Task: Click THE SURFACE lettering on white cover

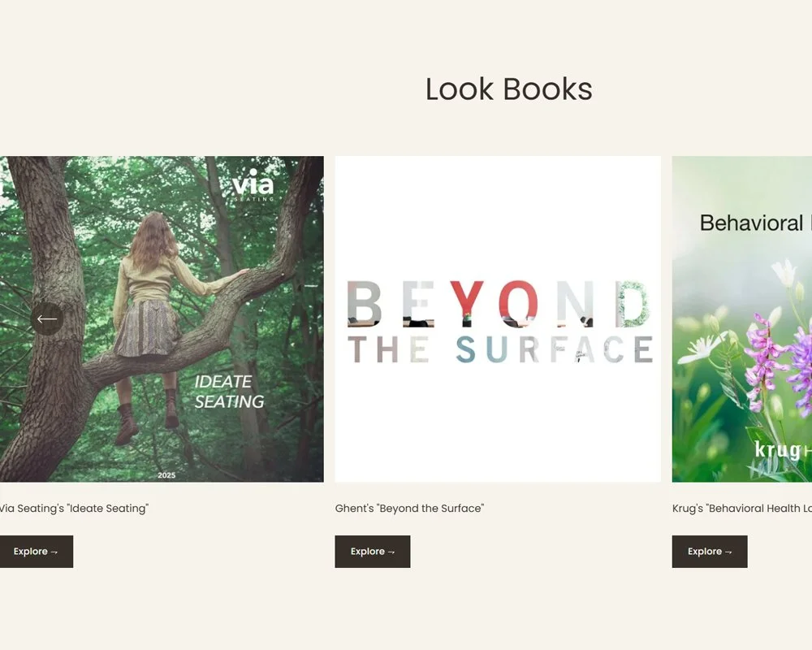Action: click(x=499, y=349)
